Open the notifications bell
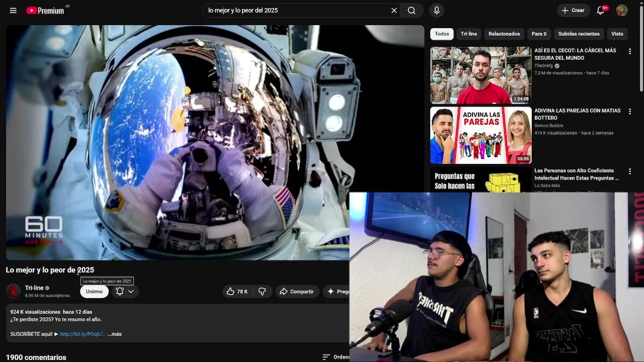 pyautogui.click(x=600, y=10)
